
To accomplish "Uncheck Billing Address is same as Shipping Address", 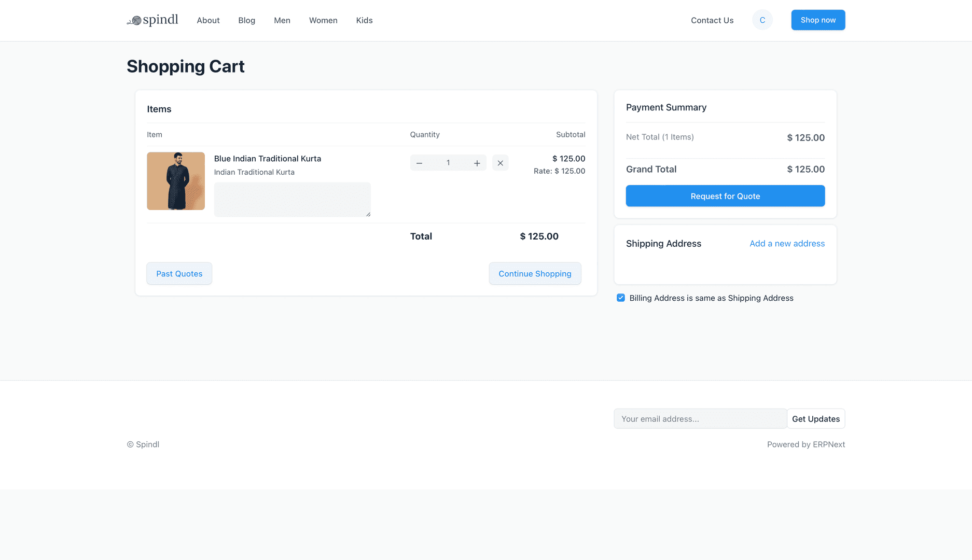I will coord(620,298).
